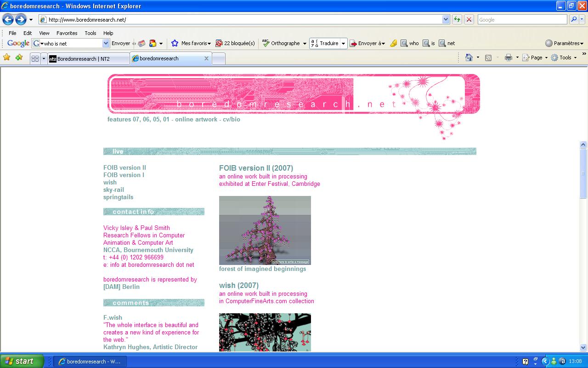Click the green Refresh page icon
The image size is (588, 368).
(457, 19)
